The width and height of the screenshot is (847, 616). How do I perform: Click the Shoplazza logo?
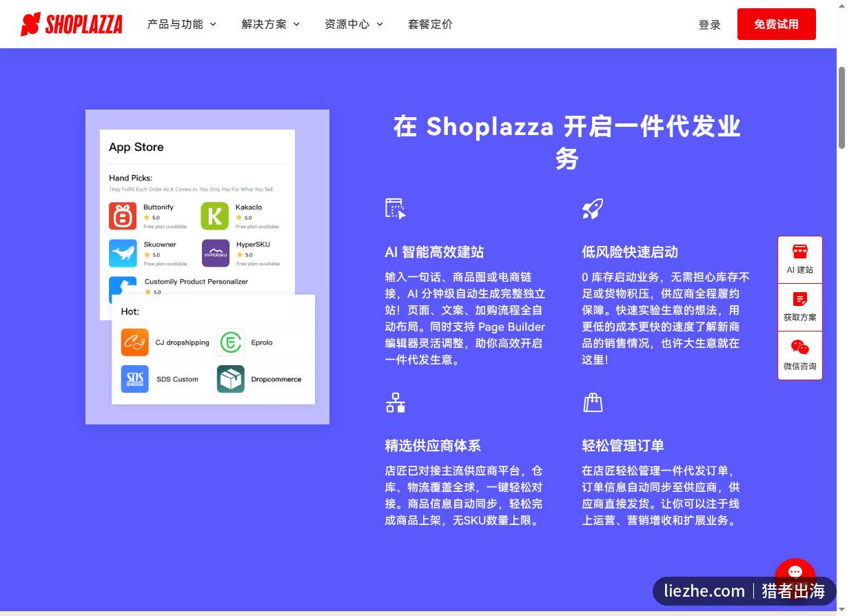pyautogui.click(x=72, y=24)
